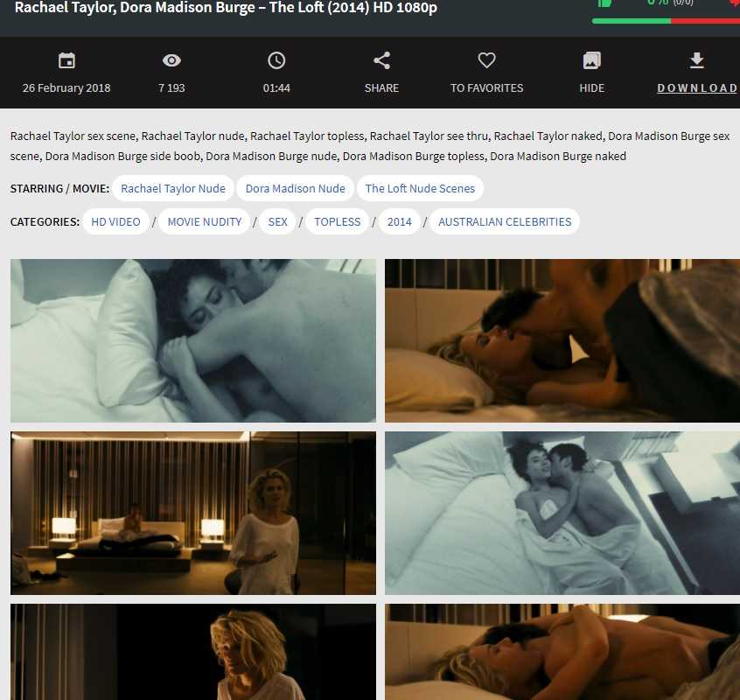
Task: Open thumbnail of bedroom with two lamps
Action: coord(193,513)
